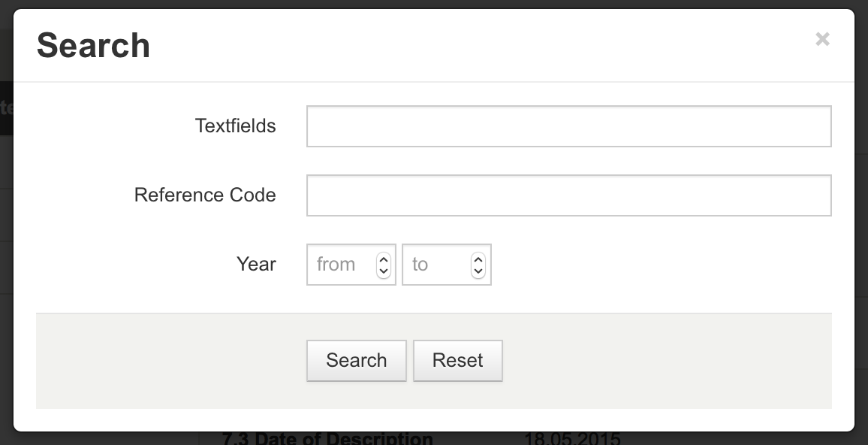Viewport: 868px width, 445px height.
Task: Click the Search dialog title
Action: pos(93,45)
